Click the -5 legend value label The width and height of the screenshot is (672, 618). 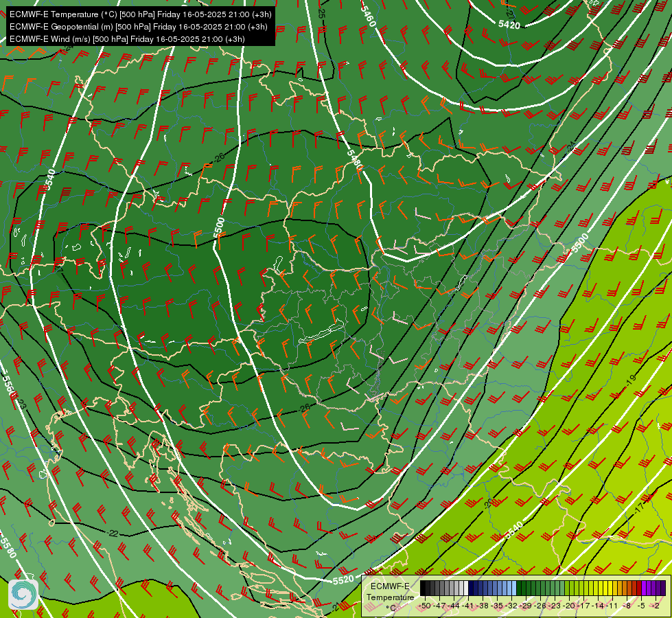point(641,606)
